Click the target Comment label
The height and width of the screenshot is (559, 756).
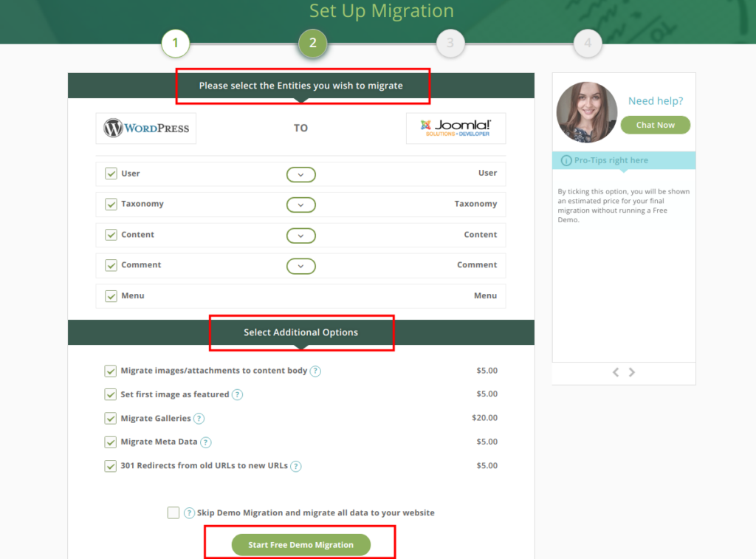point(477,265)
